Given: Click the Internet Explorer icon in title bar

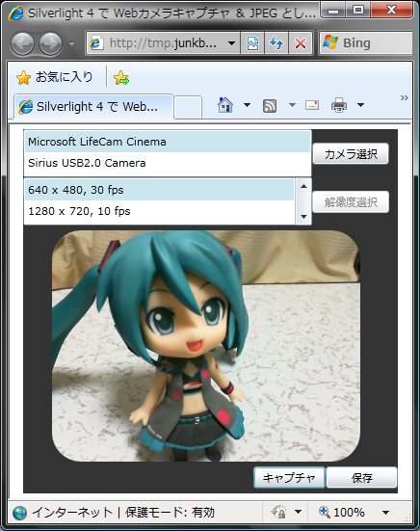Looking at the screenshot, I should pos(16,13).
